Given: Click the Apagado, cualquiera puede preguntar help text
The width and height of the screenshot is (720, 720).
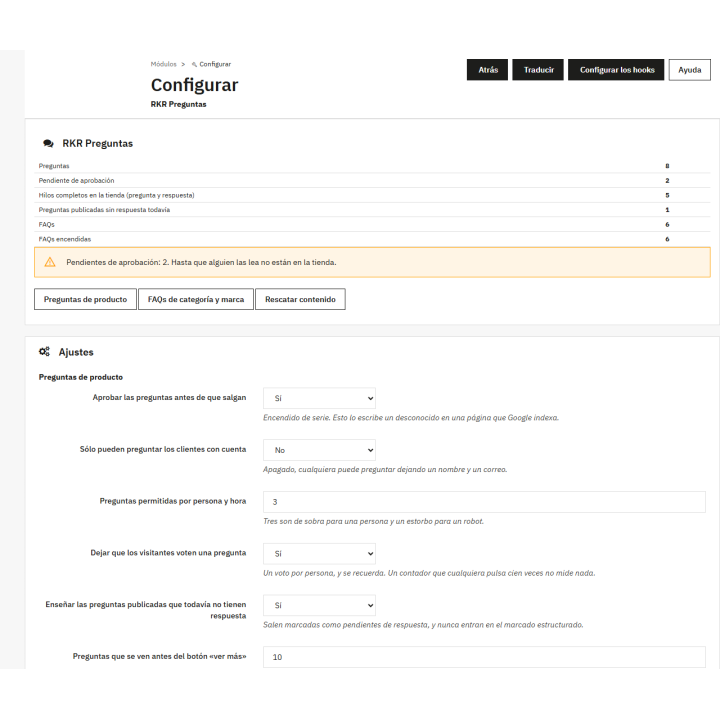Looking at the screenshot, I should [385, 470].
